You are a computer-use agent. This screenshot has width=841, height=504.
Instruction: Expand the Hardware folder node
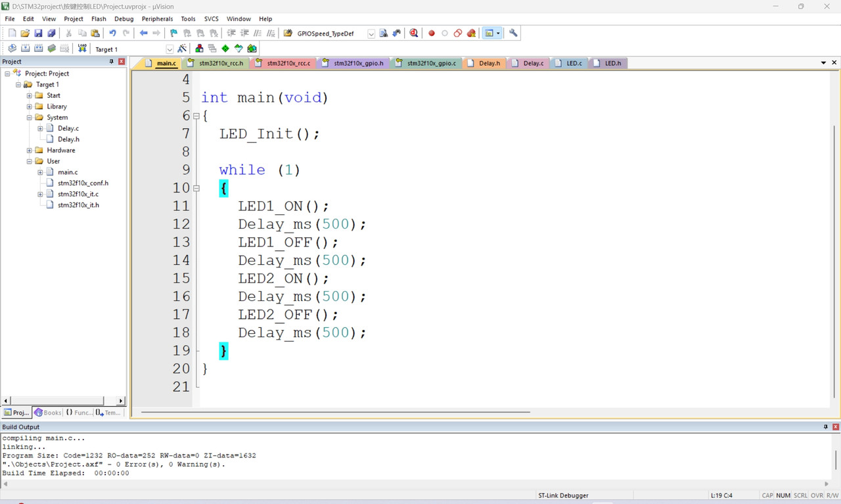pyautogui.click(x=29, y=150)
